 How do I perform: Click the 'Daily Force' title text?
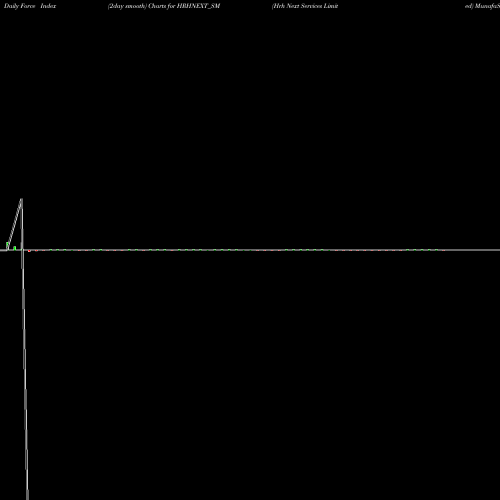click(x=19, y=6)
